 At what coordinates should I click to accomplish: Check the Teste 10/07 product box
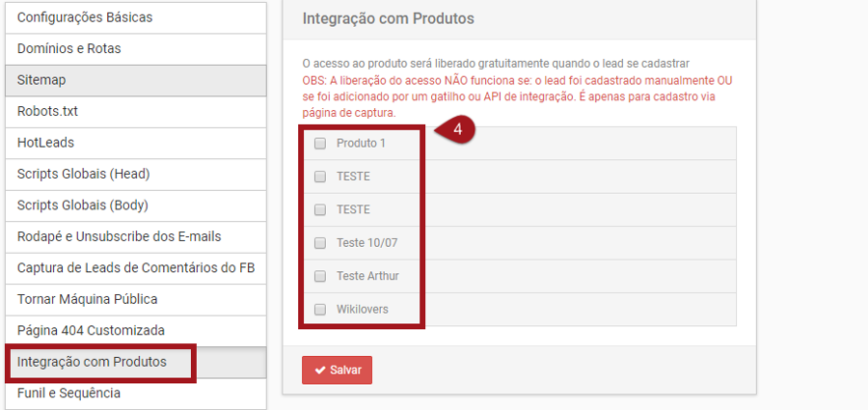(x=320, y=243)
